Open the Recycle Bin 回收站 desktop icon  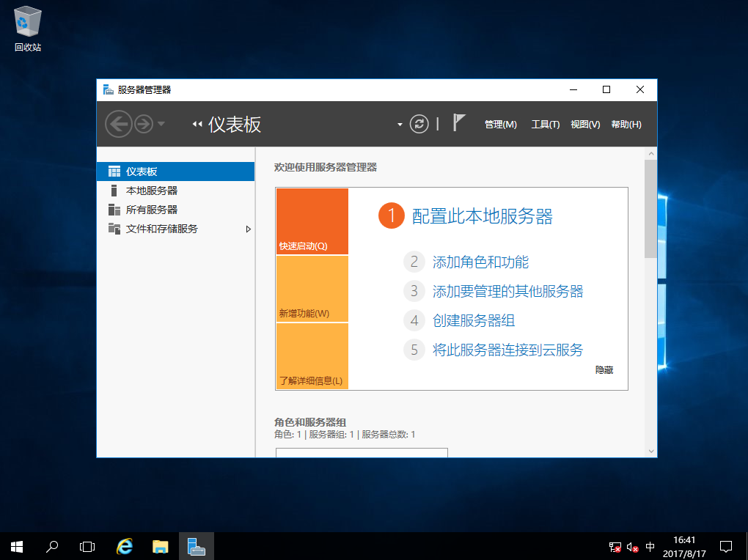click(28, 29)
